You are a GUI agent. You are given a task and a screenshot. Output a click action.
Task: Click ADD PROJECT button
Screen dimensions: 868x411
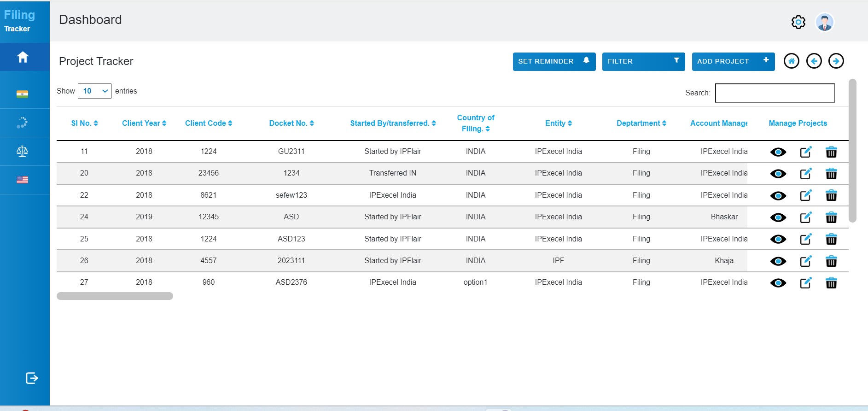click(734, 61)
